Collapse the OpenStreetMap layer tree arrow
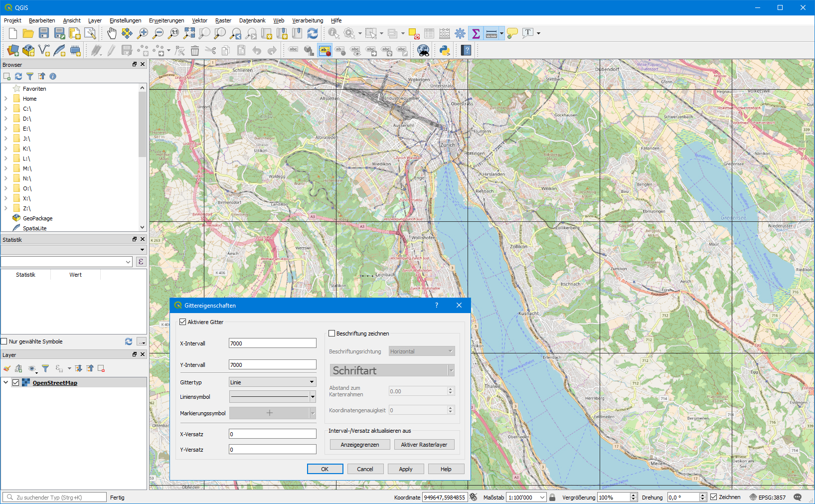The height and width of the screenshot is (504, 815). (x=6, y=383)
